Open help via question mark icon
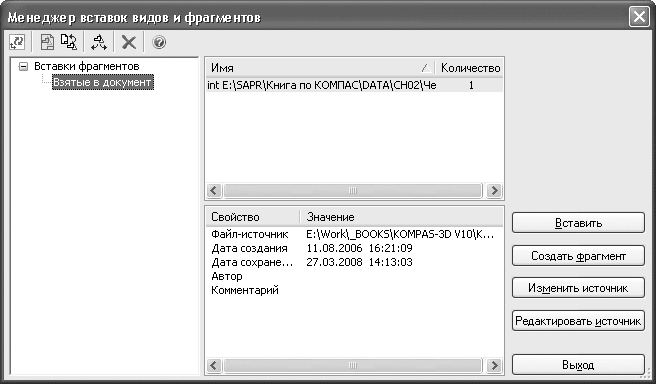The width and height of the screenshot is (656, 384). pyautogui.click(x=159, y=42)
